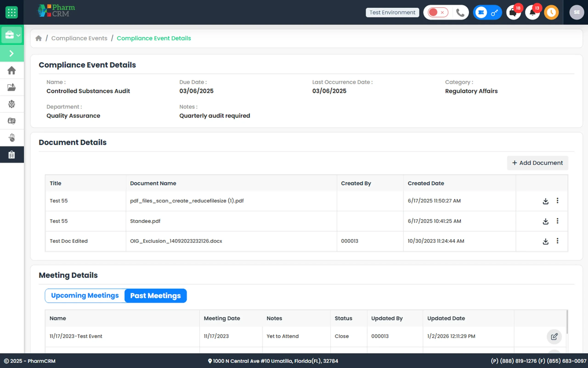
Task: Open the folder upload sidebar icon
Action: pyautogui.click(x=12, y=87)
